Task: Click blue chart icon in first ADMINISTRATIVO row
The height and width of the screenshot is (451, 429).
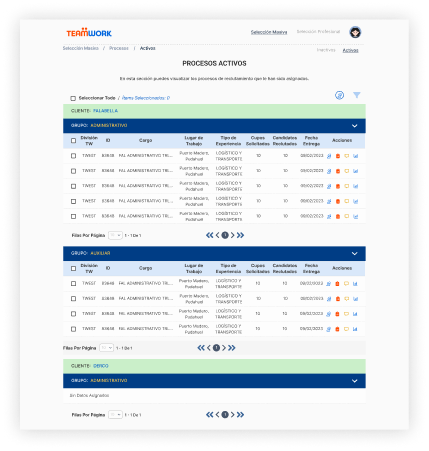Action: click(355, 156)
